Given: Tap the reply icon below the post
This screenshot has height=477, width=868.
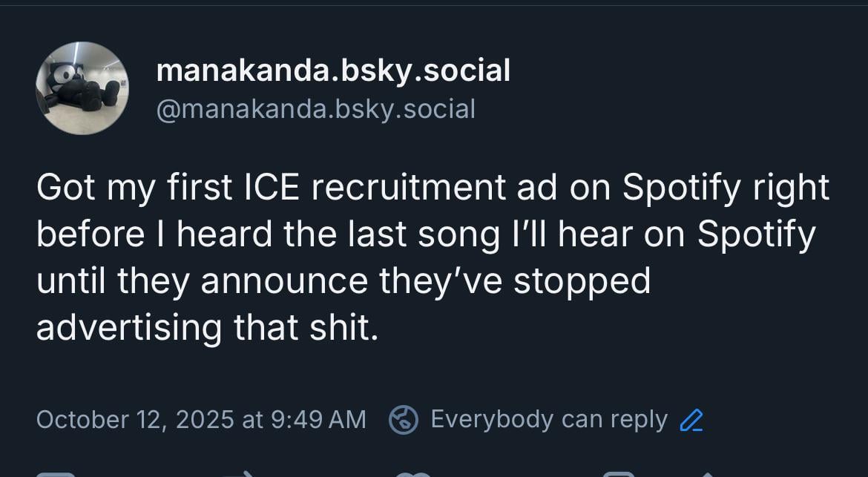Looking at the screenshot, I should [x=56, y=474].
